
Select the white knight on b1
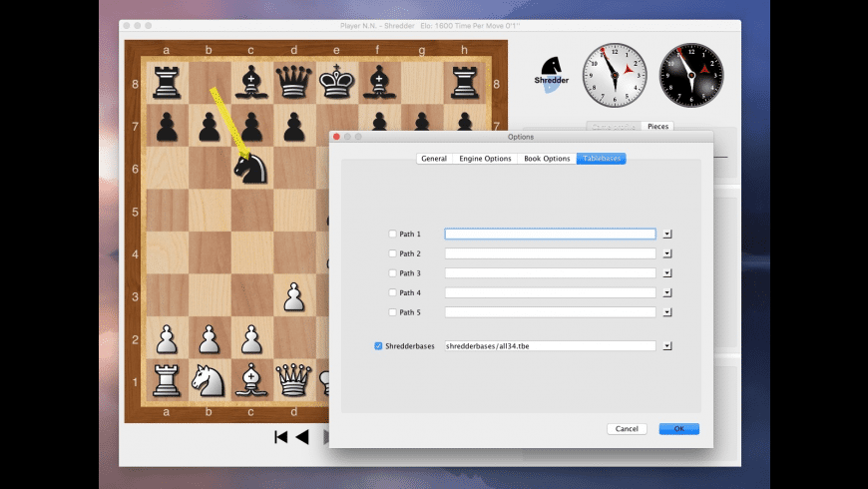[x=210, y=381]
